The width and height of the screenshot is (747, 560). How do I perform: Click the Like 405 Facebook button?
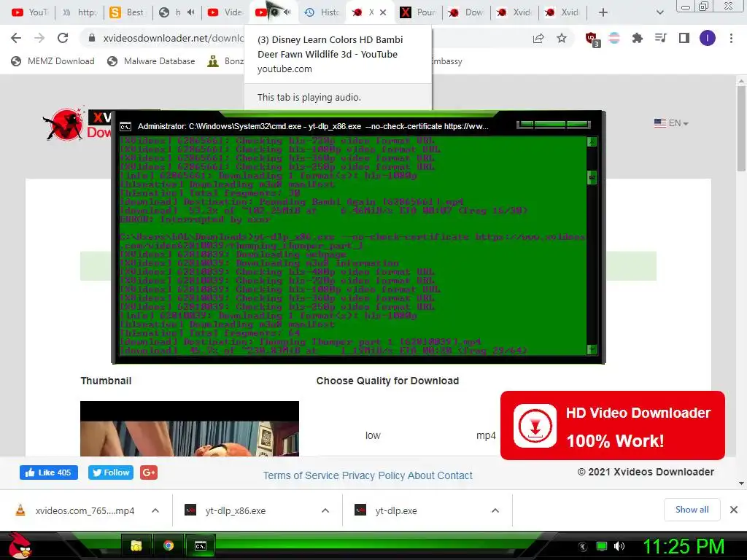pyautogui.click(x=49, y=472)
